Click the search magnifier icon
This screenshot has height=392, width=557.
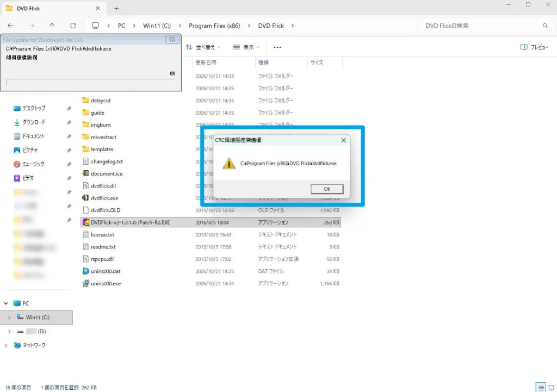pyautogui.click(x=545, y=26)
